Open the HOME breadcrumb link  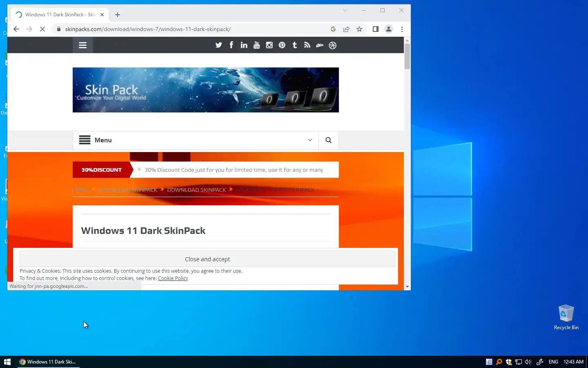point(80,190)
